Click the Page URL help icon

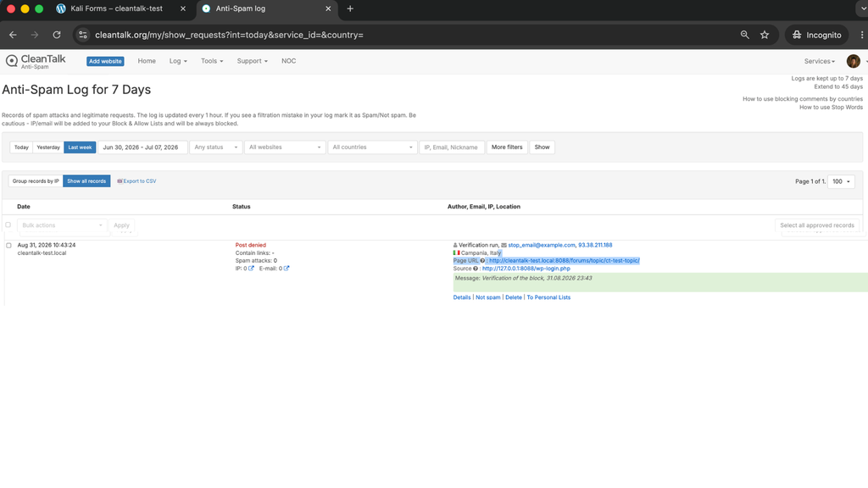click(482, 261)
